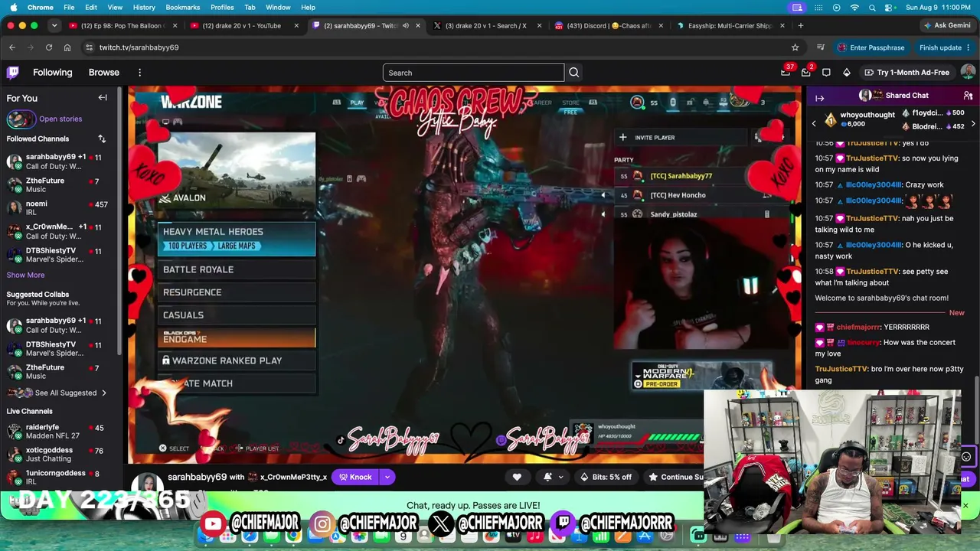Screen dimensions: 980x551
Task: Click the Ask Gemini button
Action: coord(947,25)
